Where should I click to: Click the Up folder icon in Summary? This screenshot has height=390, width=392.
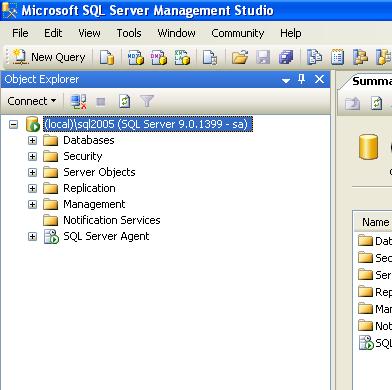pyautogui.click(x=353, y=103)
